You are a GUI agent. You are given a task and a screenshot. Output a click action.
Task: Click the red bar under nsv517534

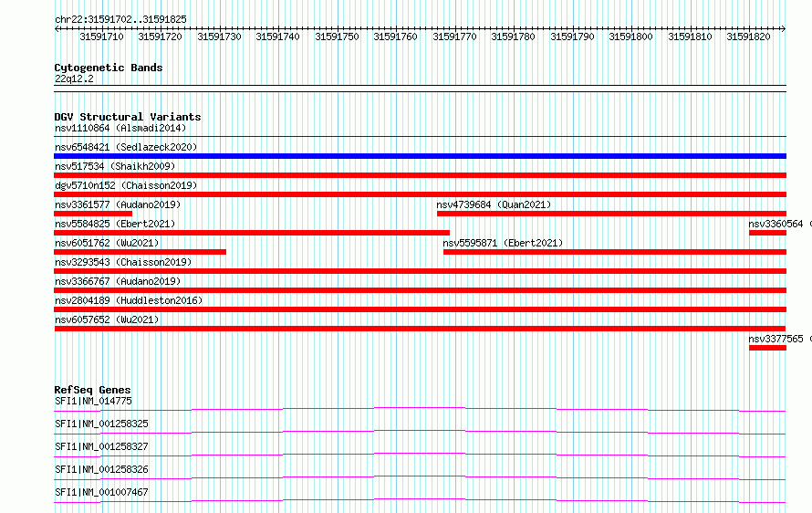[420, 175]
